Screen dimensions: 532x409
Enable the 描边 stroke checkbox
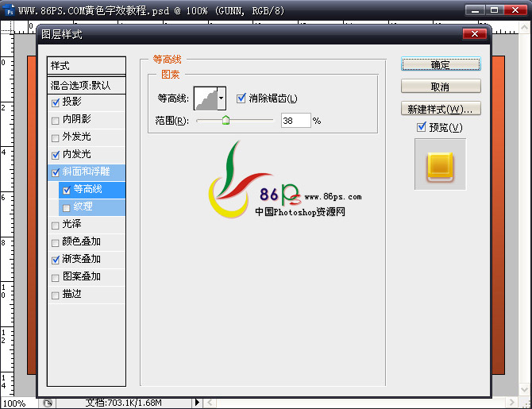coord(56,295)
